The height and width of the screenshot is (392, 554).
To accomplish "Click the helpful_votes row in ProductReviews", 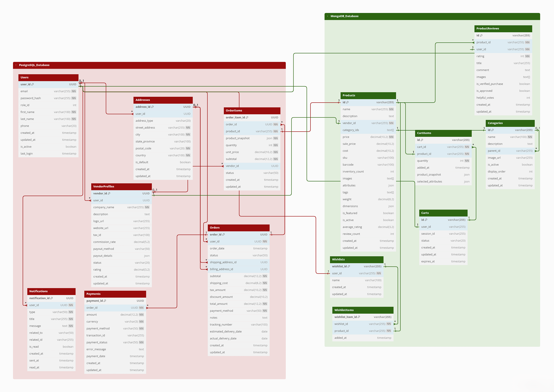I will coord(503,98).
